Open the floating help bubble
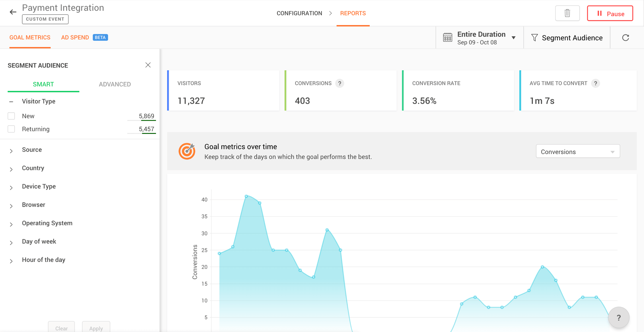This screenshot has width=644, height=332. coord(618,318)
